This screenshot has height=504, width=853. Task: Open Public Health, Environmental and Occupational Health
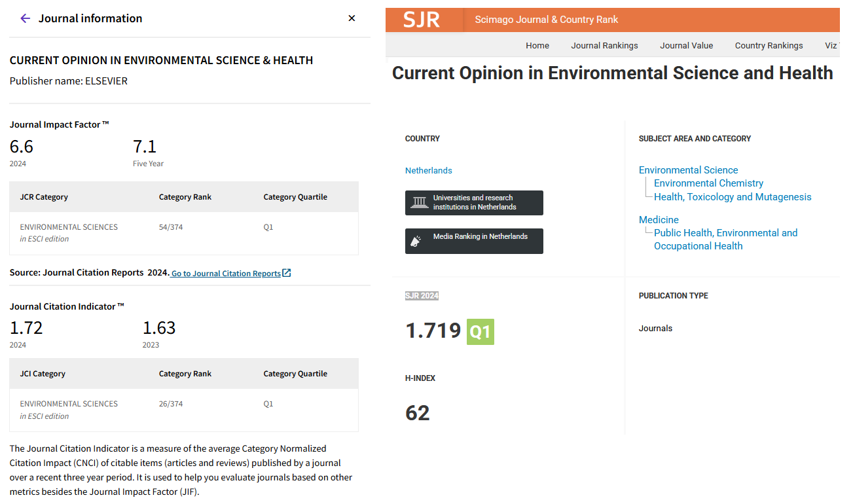725,240
